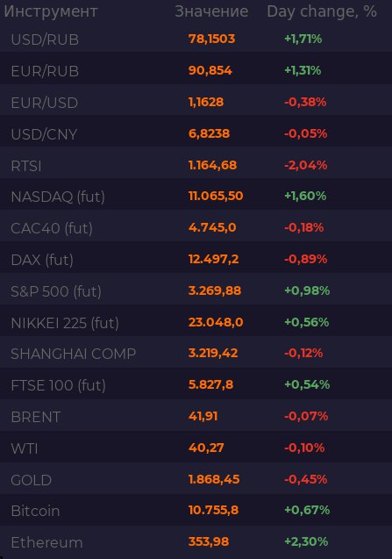Select the BRENT oil instrument
Image resolution: width=392 pixels, height=559 pixels.
[x=196, y=416]
